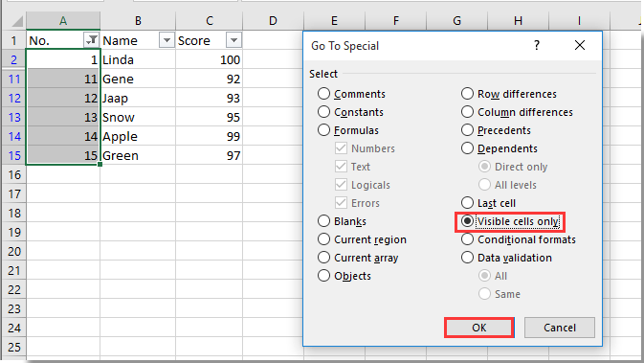This screenshot has height=363, width=644.
Task: Click the OK button
Action: 478,328
